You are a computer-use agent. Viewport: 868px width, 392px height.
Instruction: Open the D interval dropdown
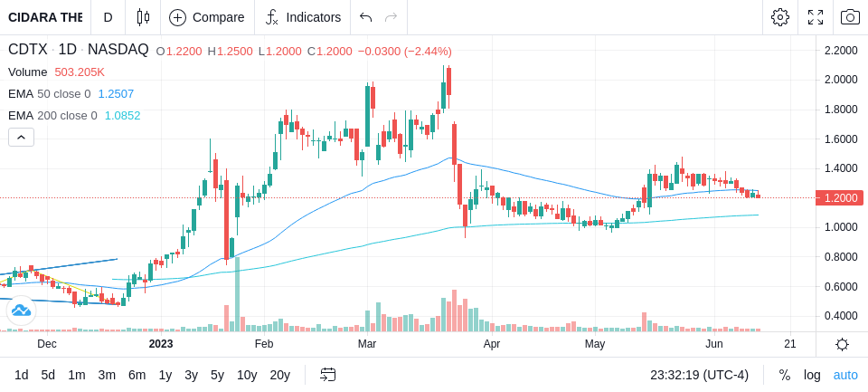[108, 17]
